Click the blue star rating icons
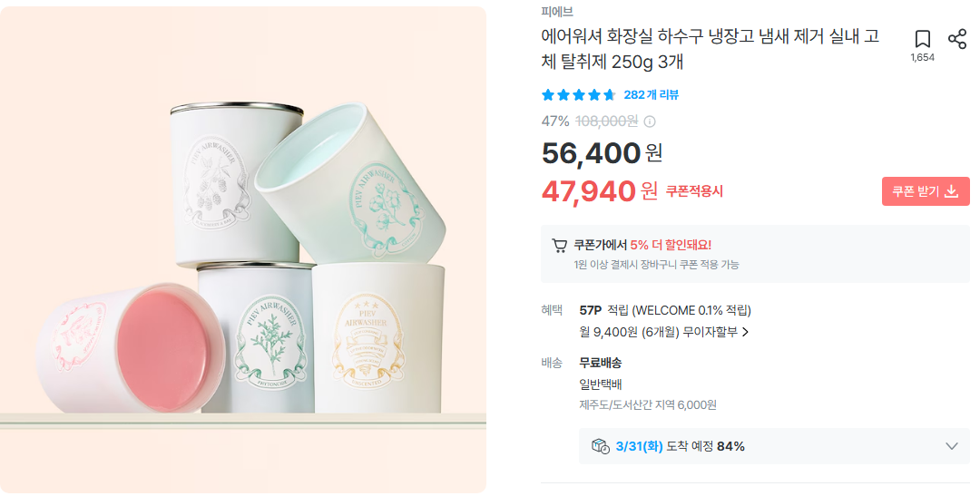This screenshot has height=496, width=980. tap(578, 95)
